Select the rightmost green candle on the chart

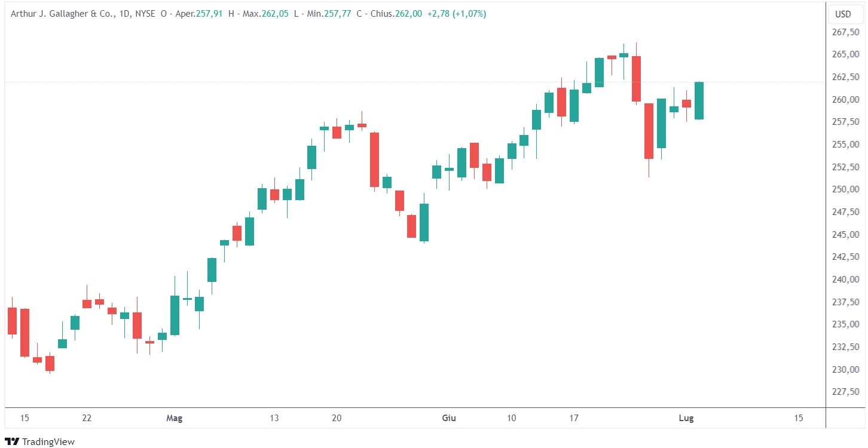699,101
